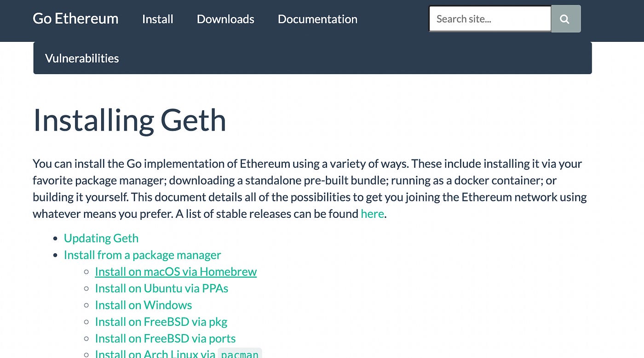
Task: Open Install on Arch Linux via pacman link
Action: pyautogui.click(x=178, y=353)
